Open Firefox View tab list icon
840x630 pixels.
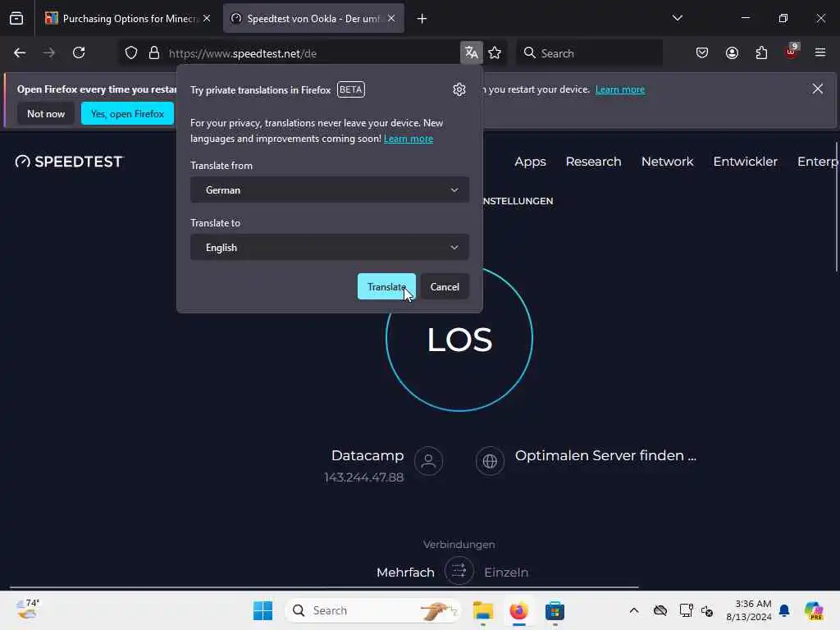click(x=16, y=19)
